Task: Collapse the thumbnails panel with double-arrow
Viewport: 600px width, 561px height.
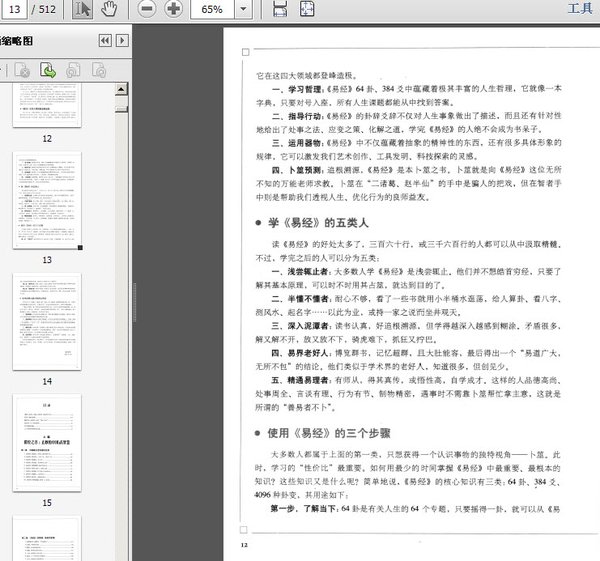Action: coord(104,42)
